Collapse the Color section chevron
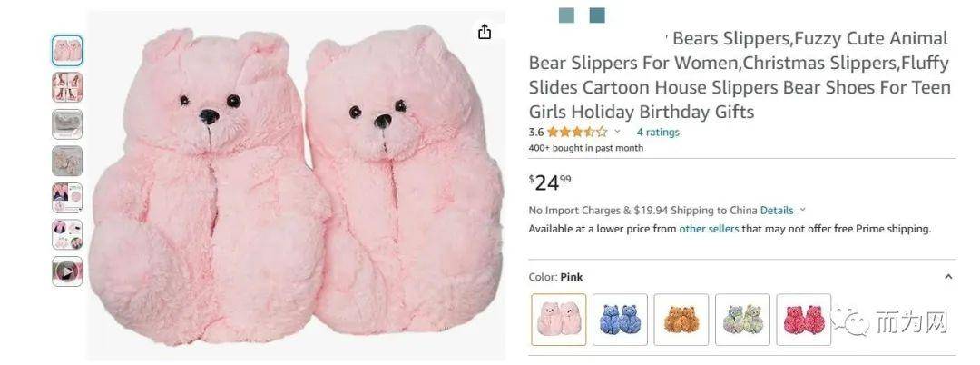This screenshot has height=365, width=980. click(x=948, y=277)
